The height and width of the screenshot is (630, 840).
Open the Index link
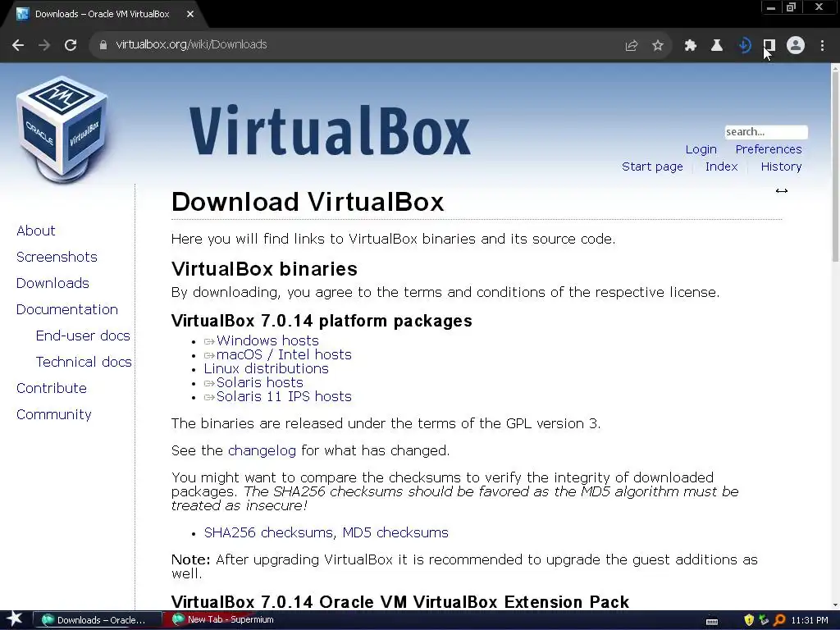[721, 167]
